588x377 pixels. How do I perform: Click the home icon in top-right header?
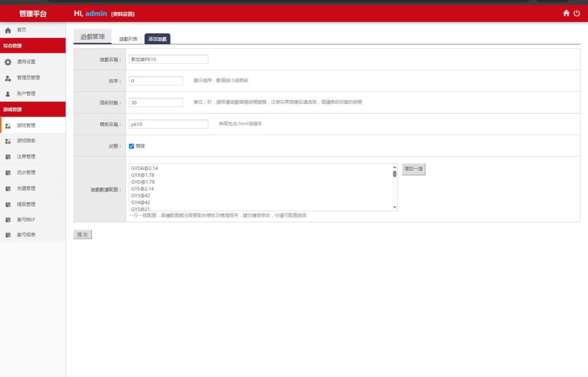coord(566,14)
